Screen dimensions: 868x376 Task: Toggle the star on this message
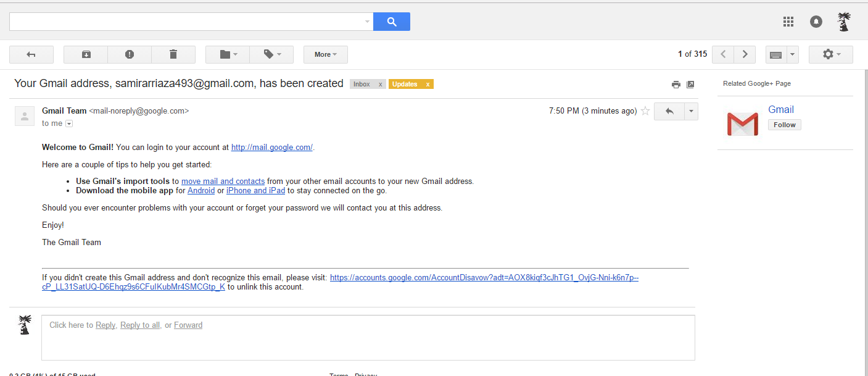point(645,111)
